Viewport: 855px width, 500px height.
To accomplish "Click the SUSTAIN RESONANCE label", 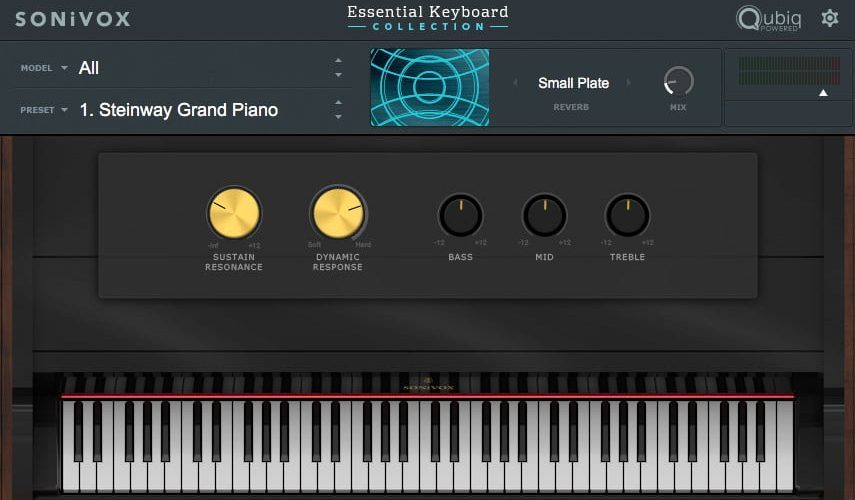I will (234, 262).
